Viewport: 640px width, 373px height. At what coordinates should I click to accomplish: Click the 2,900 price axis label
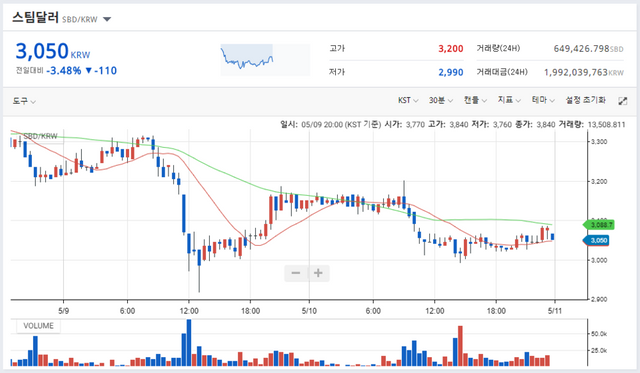click(x=599, y=299)
